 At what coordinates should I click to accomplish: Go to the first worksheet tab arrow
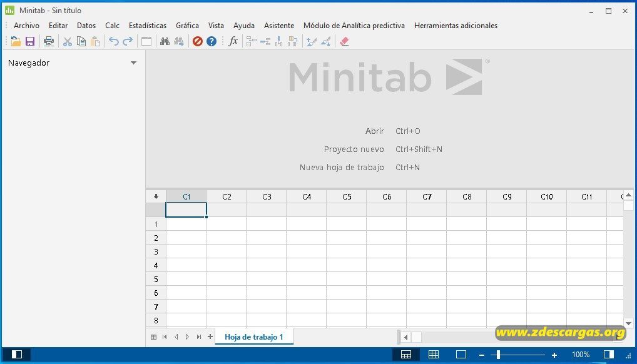[x=165, y=336]
